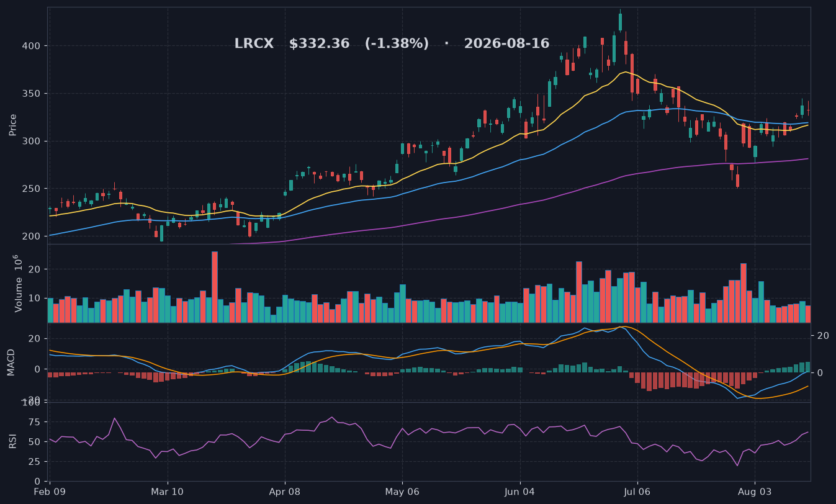Click the $332.36 price in the title
Image resolution: width=836 pixels, height=504 pixels.
(x=319, y=44)
